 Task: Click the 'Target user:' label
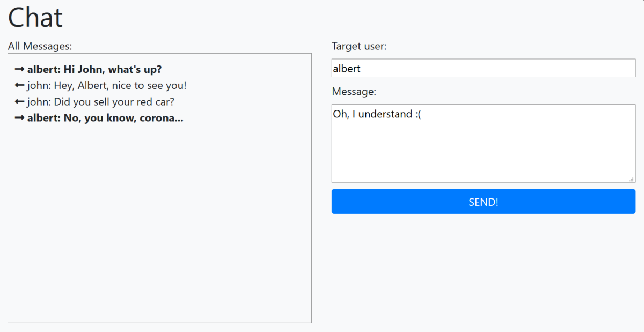(358, 46)
